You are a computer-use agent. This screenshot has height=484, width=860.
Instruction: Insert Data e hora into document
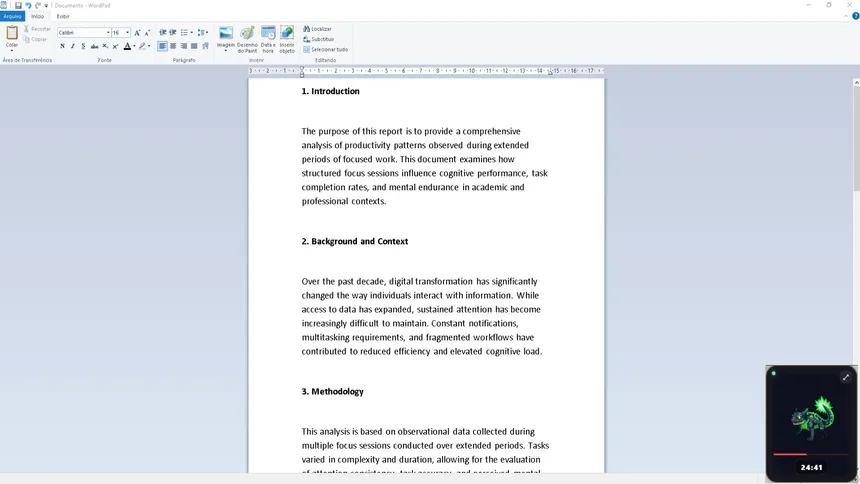pyautogui.click(x=268, y=34)
